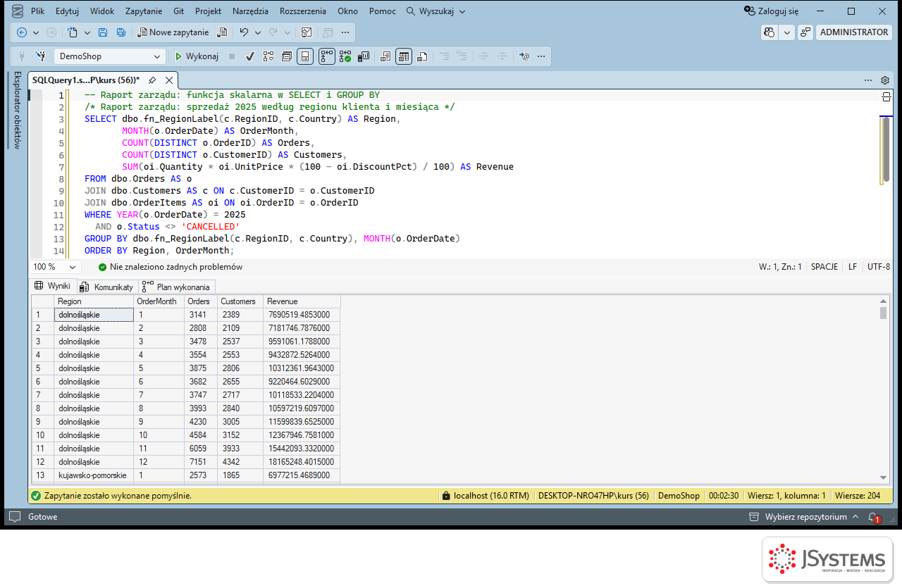902x588 pixels.
Task: Click the Save file icon
Action: pos(103,32)
